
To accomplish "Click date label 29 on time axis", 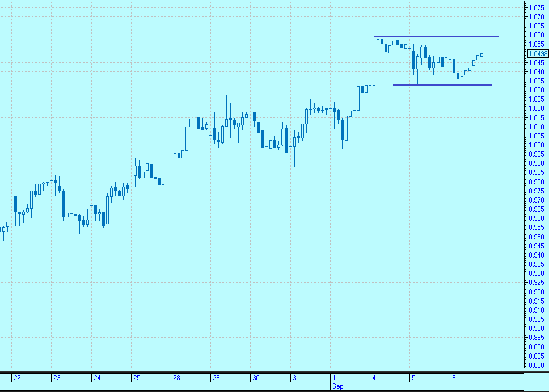I will pyautogui.click(x=217, y=378).
